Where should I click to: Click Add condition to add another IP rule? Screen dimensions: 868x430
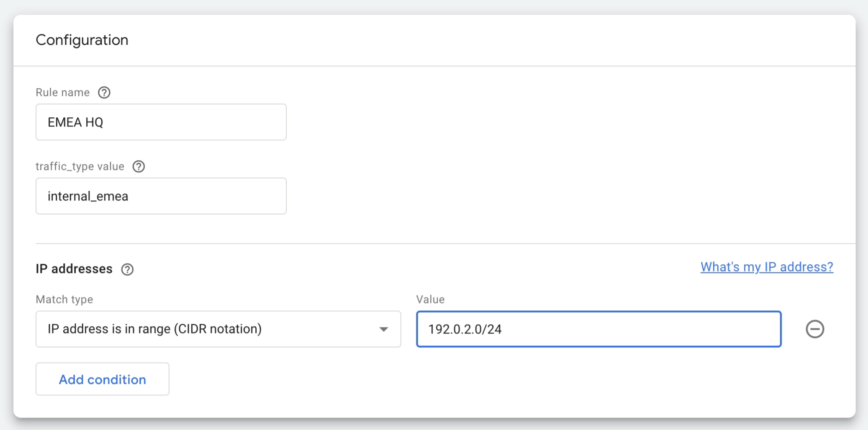[102, 379]
